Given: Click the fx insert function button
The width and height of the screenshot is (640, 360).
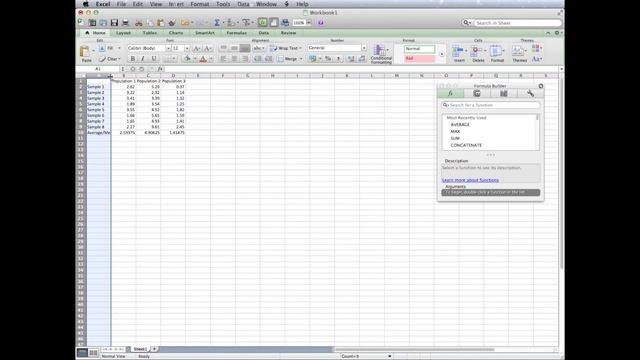Looking at the screenshot, I should tap(160, 69).
